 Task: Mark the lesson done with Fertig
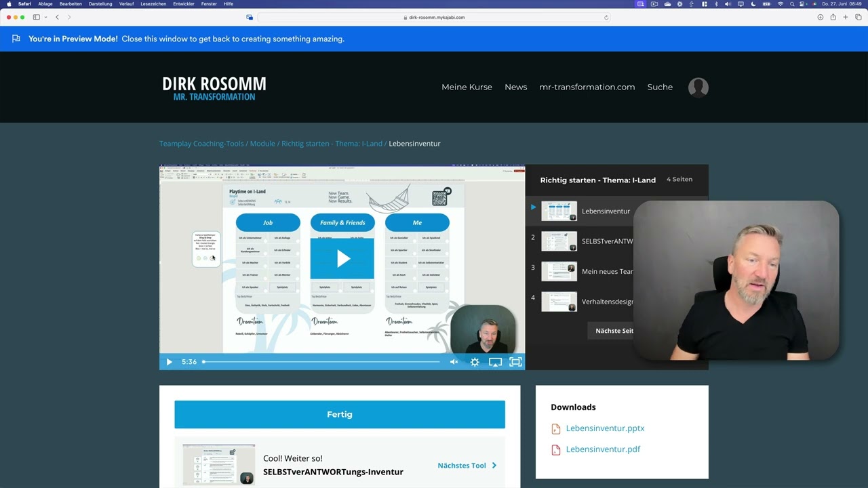[x=340, y=414]
